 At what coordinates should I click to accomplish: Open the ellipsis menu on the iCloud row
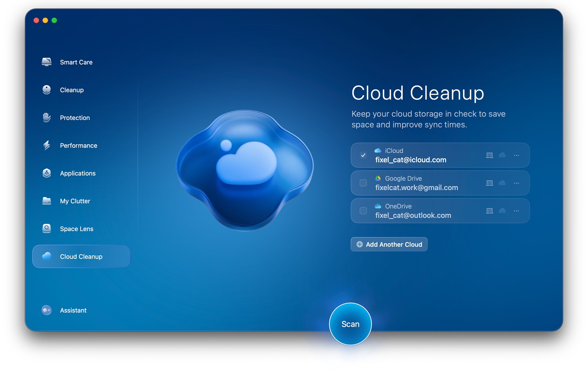point(517,155)
